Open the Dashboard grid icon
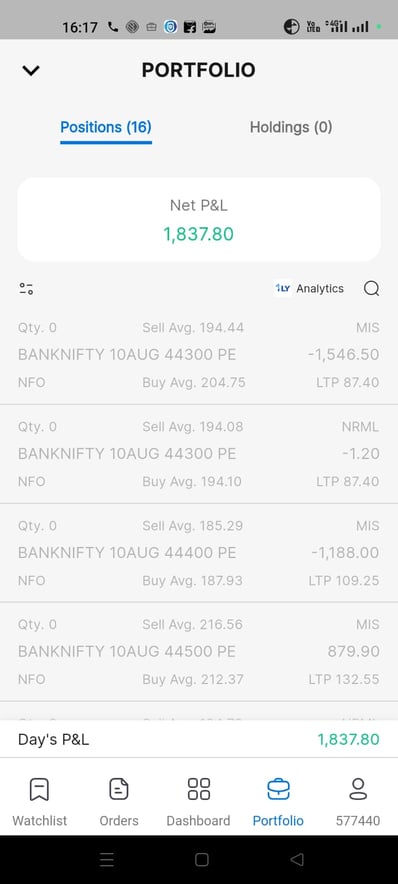This screenshot has height=884, width=398. 198,789
